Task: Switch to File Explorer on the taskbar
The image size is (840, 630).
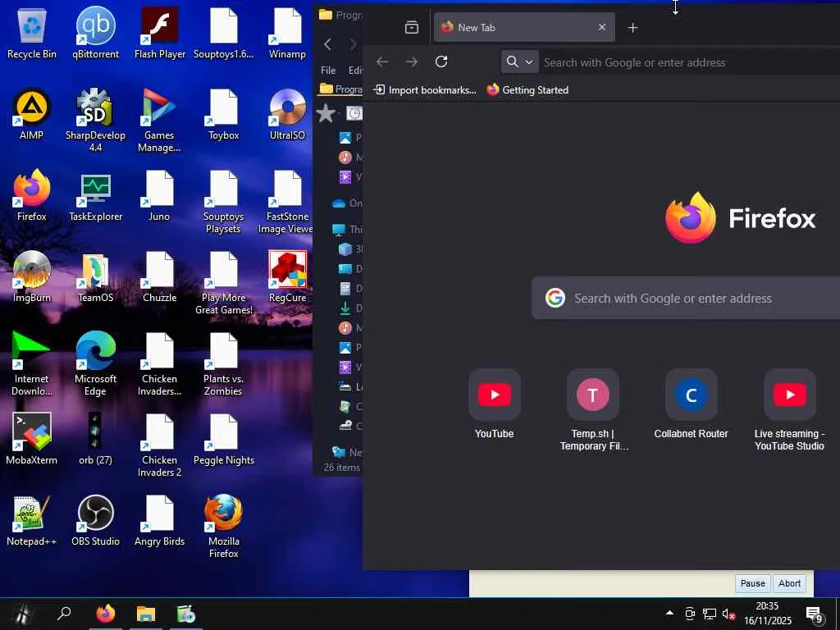Action: click(x=146, y=614)
